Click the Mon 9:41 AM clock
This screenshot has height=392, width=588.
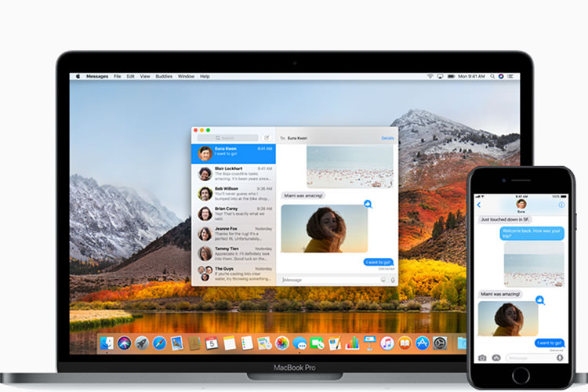(471, 76)
